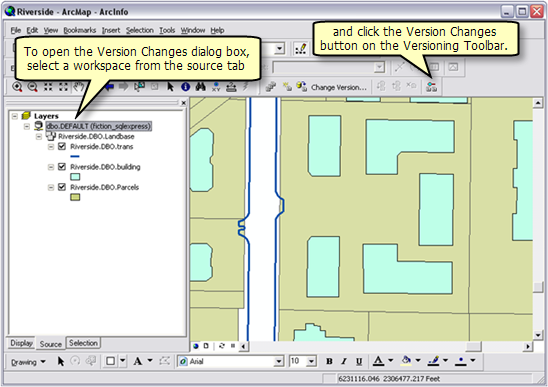Click the Fixed Zoom Out icon
This screenshot has height=387, width=548.
(x=63, y=87)
